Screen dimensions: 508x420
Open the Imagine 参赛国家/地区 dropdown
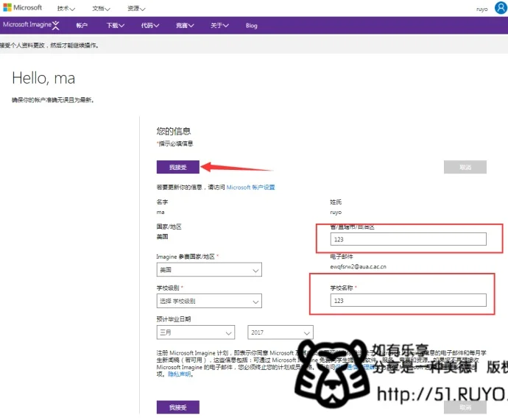[x=209, y=269]
